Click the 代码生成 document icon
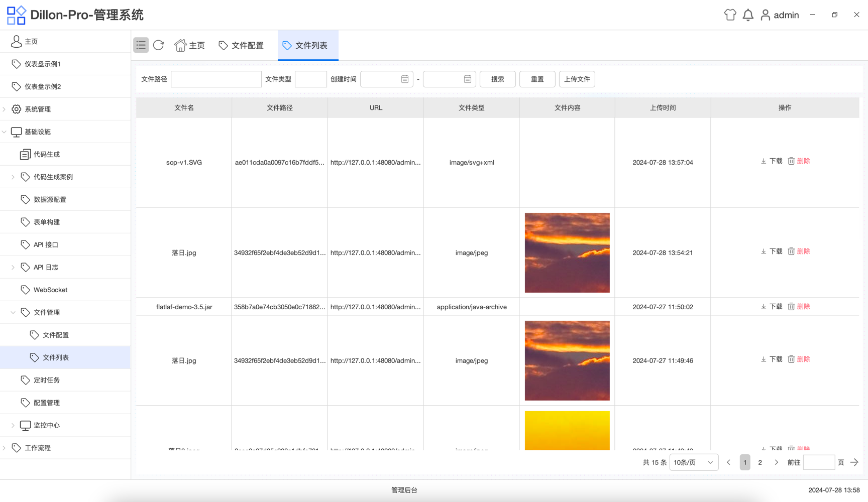 pos(25,154)
